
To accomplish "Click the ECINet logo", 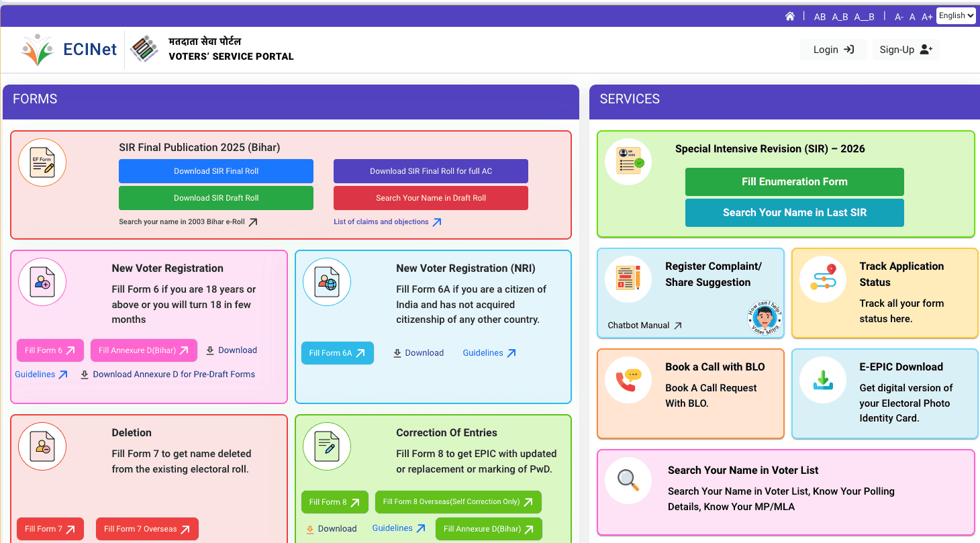I will point(70,50).
